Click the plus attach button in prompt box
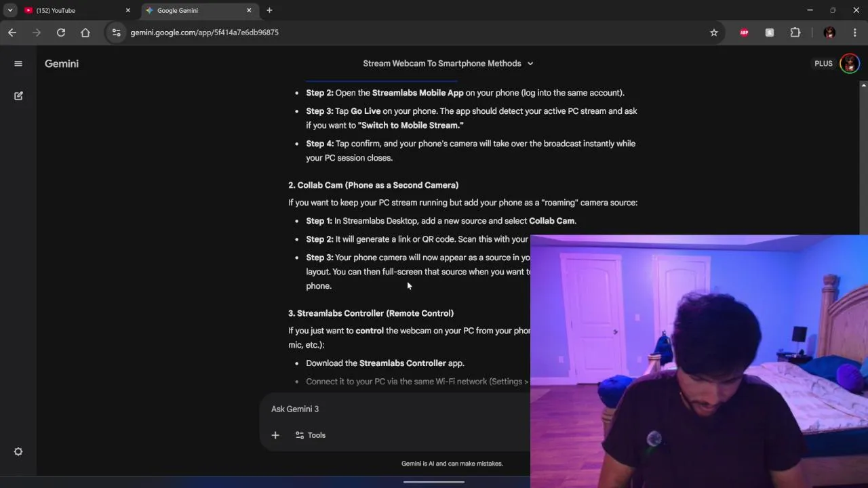This screenshot has height=488, width=868. pos(275,435)
